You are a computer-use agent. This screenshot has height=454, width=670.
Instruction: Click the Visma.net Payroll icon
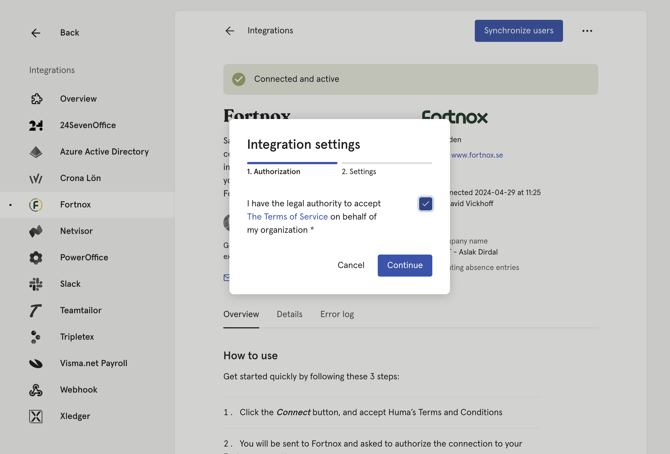pos(36,363)
